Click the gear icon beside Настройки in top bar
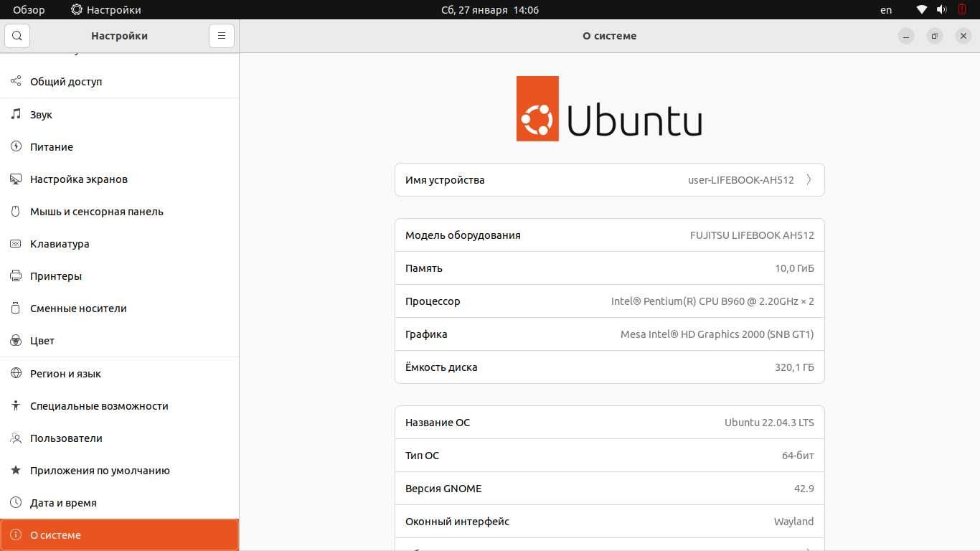This screenshot has height=551, width=980. pos(77,10)
